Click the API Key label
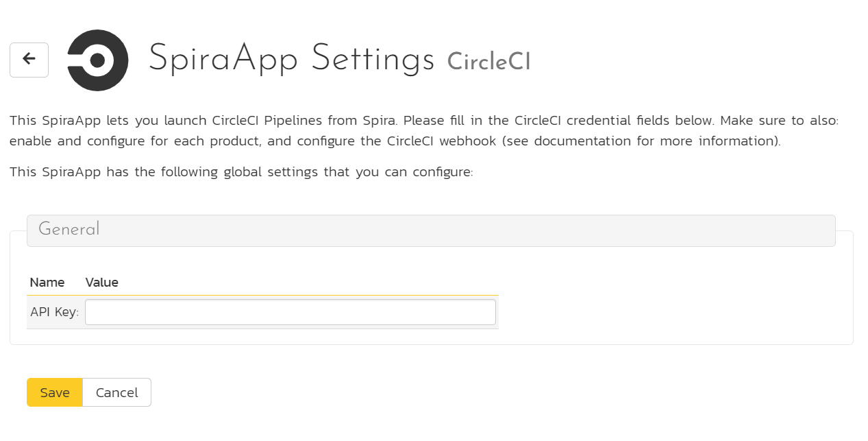 pos(55,312)
